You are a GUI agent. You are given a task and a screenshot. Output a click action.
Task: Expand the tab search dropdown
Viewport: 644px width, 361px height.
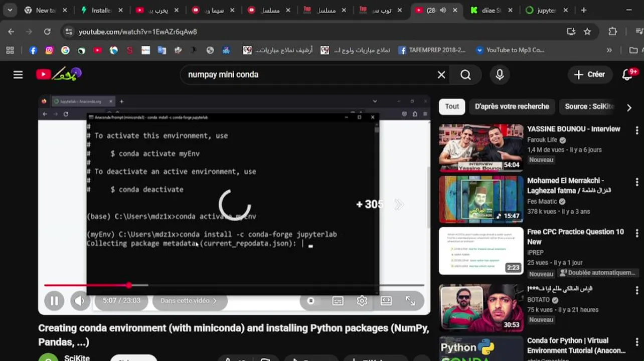coord(10,10)
